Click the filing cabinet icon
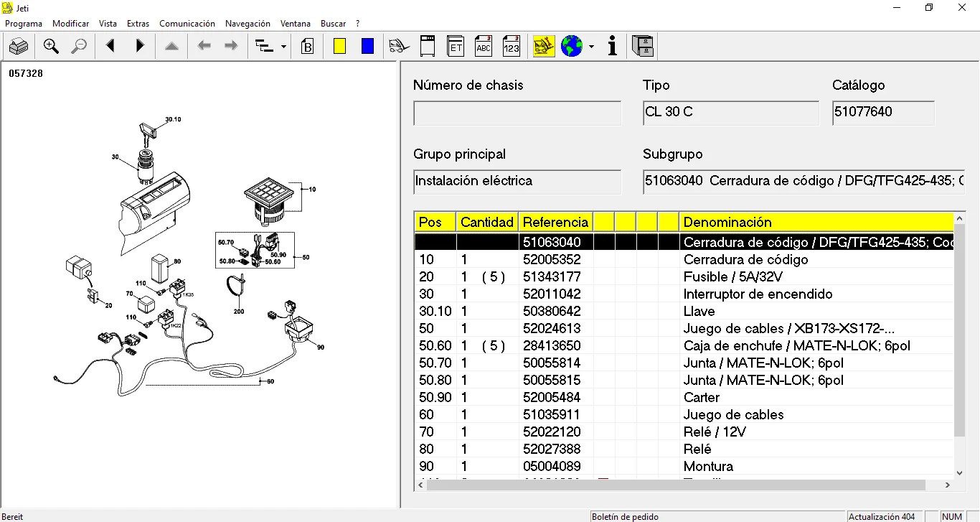The height and width of the screenshot is (522, 980). point(643,47)
